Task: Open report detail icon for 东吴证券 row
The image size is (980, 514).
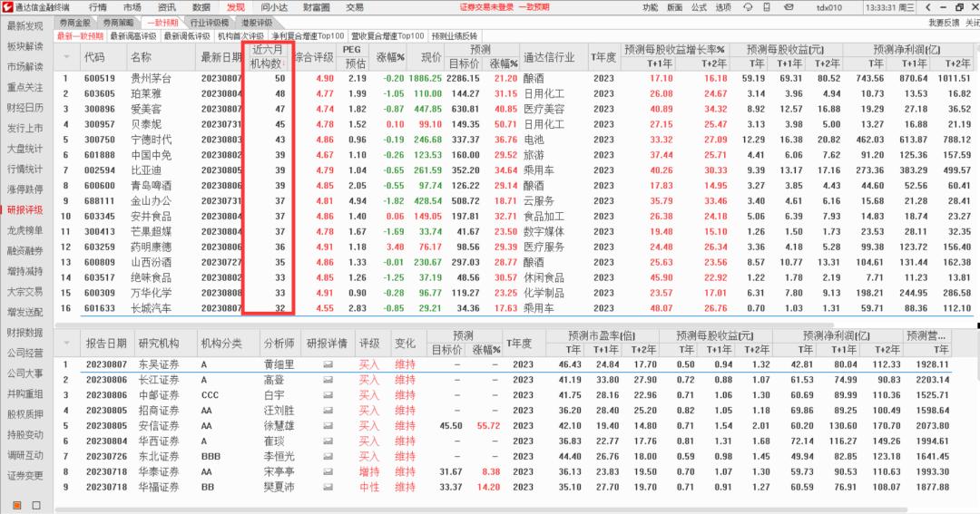Action: 328,364
